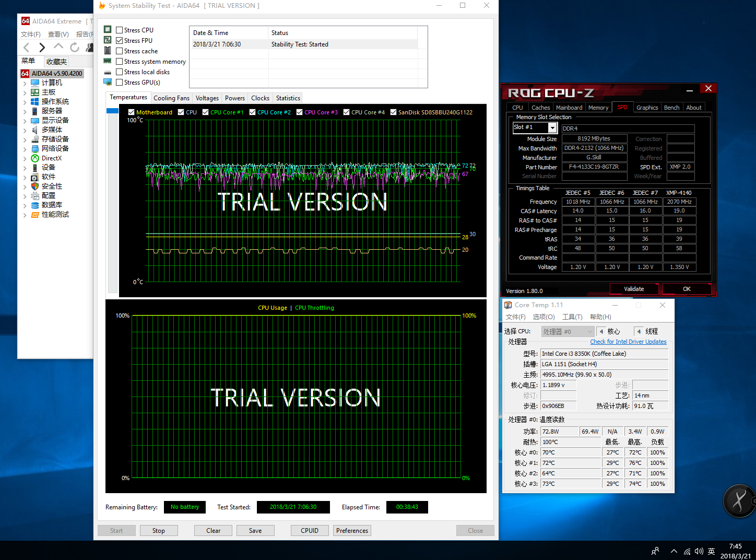This screenshot has width=756, height=560.
Task: Open the Mainboard tab in CPU-Z
Action: 569,108
